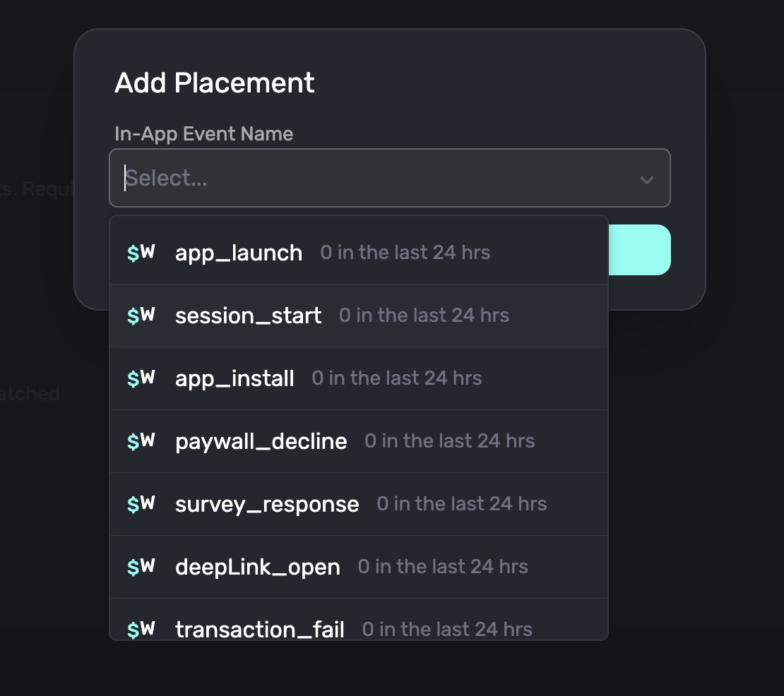Image resolution: width=784 pixels, height=696 pixels.
Task: Click the app_launch 24 hrs count text
Action: (405, 252)
